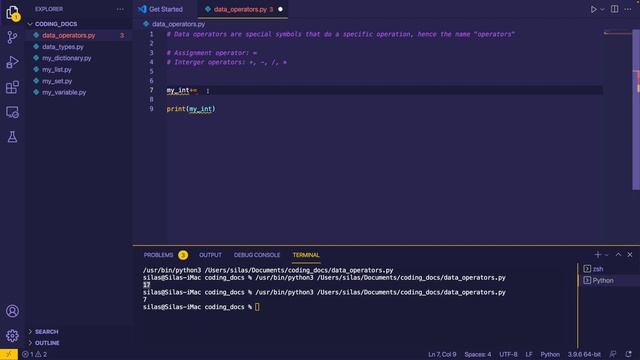The width and height of the screenshot is (640, 360).
Task: Open Explorer more actions ellipsis
Action: point(120,9)
